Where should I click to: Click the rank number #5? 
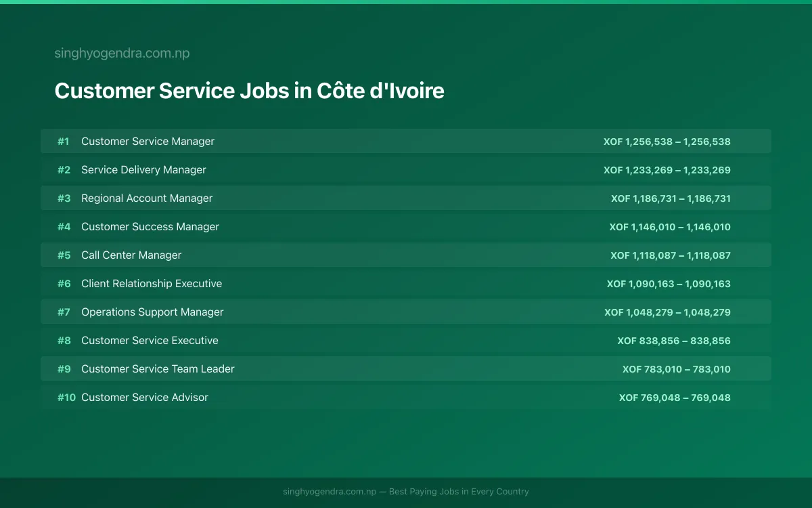(x=64, y=255)
